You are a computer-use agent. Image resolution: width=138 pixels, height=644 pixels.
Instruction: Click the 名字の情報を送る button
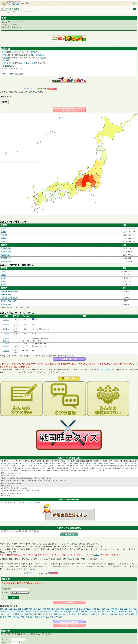point(7,96)
